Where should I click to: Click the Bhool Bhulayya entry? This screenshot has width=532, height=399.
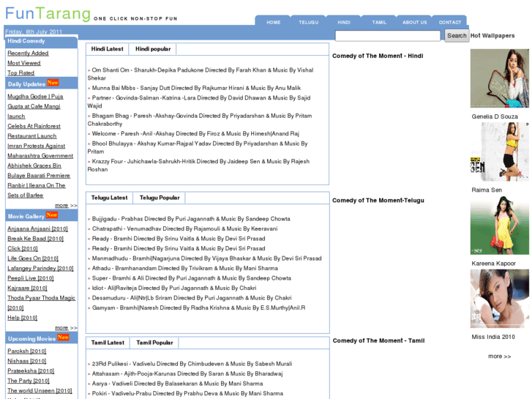point(198,147)
